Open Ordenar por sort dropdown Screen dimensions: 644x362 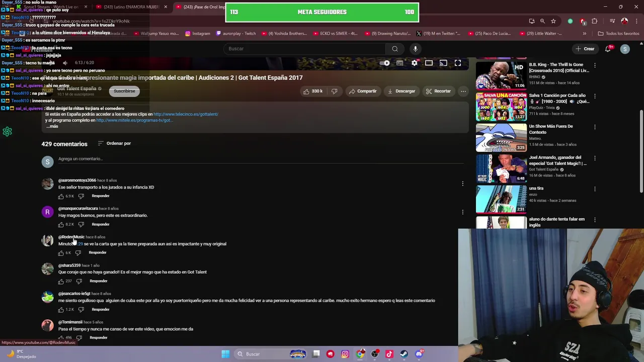(x=114, y=143)
